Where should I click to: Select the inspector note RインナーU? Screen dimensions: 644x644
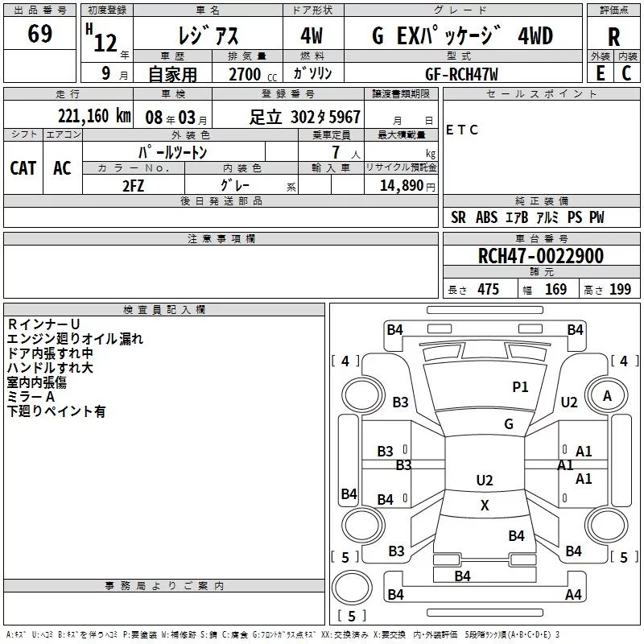(x=43, y=324)
